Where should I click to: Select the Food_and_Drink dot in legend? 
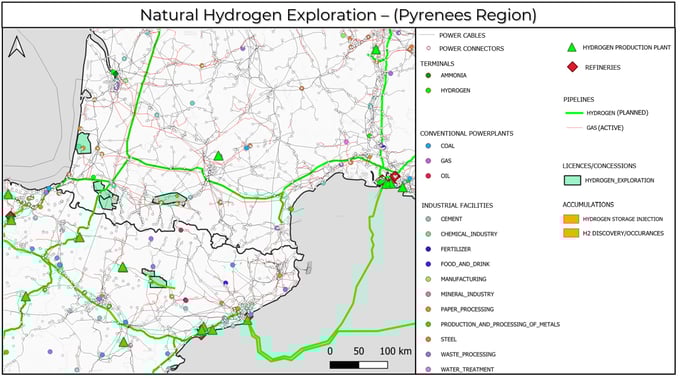tap(428, 264)
